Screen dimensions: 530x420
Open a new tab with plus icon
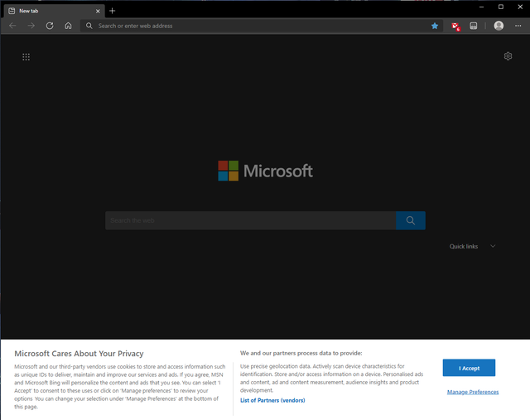pyautogui.click(x=113, y=11)
